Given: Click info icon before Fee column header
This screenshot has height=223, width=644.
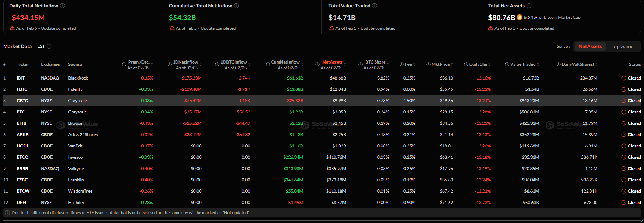Looking at the screenshot, I should (402, 64).
